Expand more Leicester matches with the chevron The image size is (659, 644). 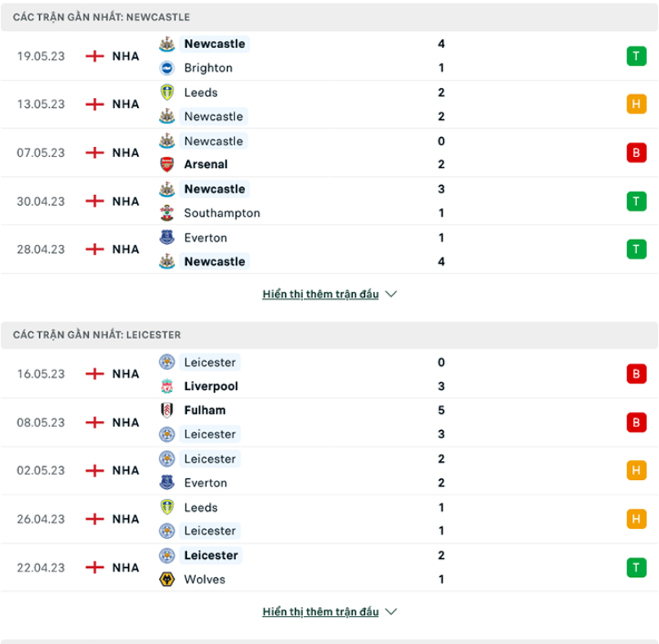pos(390,611)
